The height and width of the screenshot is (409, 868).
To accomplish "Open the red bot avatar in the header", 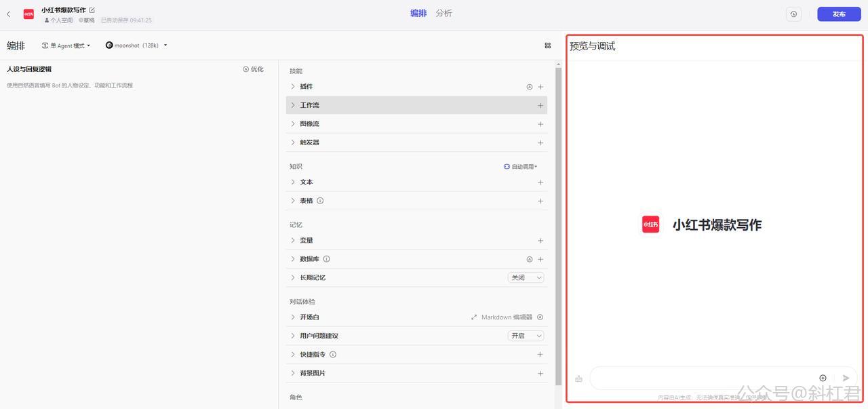I will [28, 14].
